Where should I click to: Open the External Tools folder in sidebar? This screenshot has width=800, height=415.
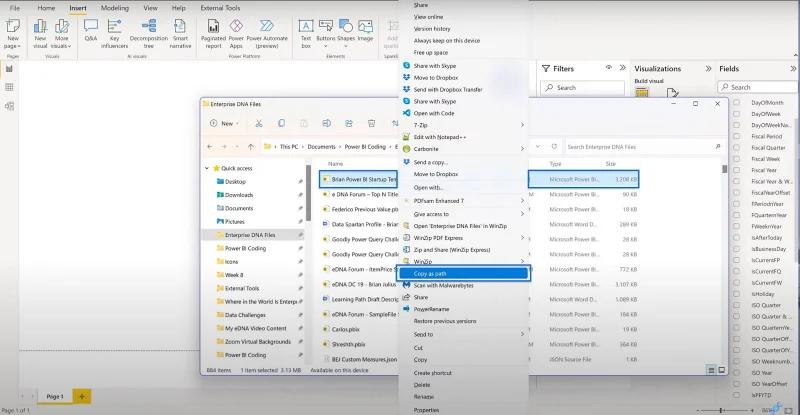click(x=242, y=288)
